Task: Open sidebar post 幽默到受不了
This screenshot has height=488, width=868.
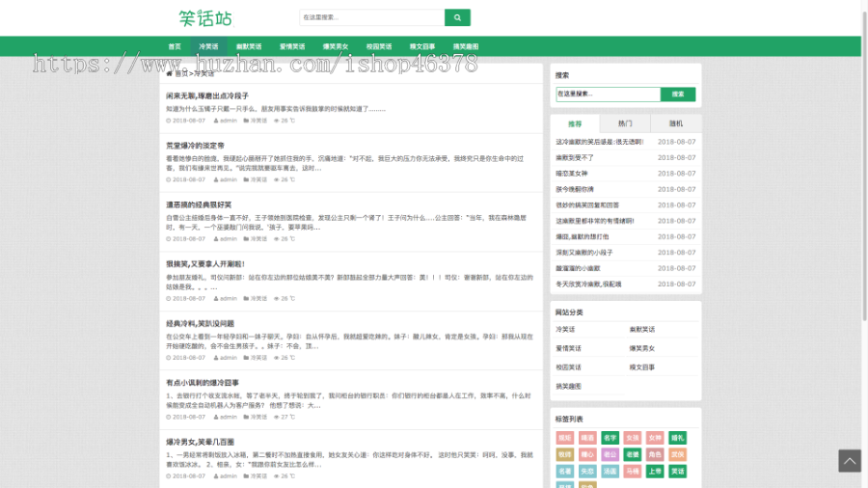Action: click(x=575, y=158)
